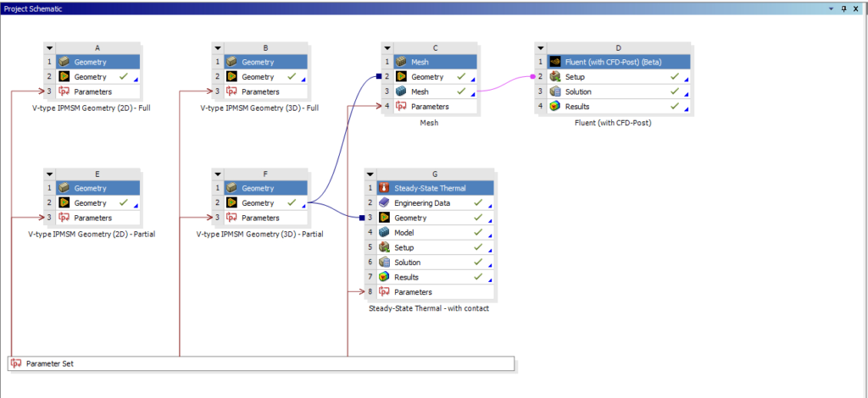Open system G dropdown arrow
Image resolution: width=868 pixels, height=398 pixels.
pos(370,174)
